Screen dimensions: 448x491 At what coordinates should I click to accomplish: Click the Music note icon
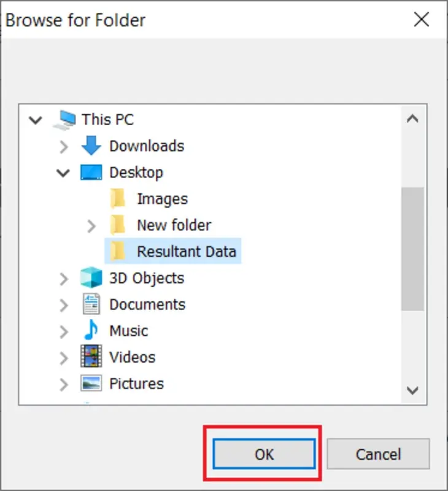(x=92, y=331)
